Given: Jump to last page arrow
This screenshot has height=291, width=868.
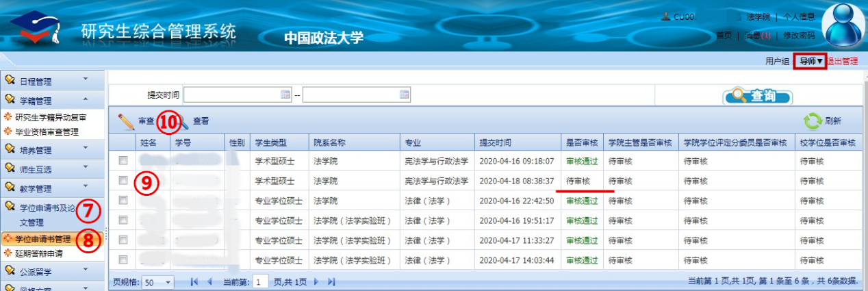Looking at the screenshot, I should click(x=332, y=281).
